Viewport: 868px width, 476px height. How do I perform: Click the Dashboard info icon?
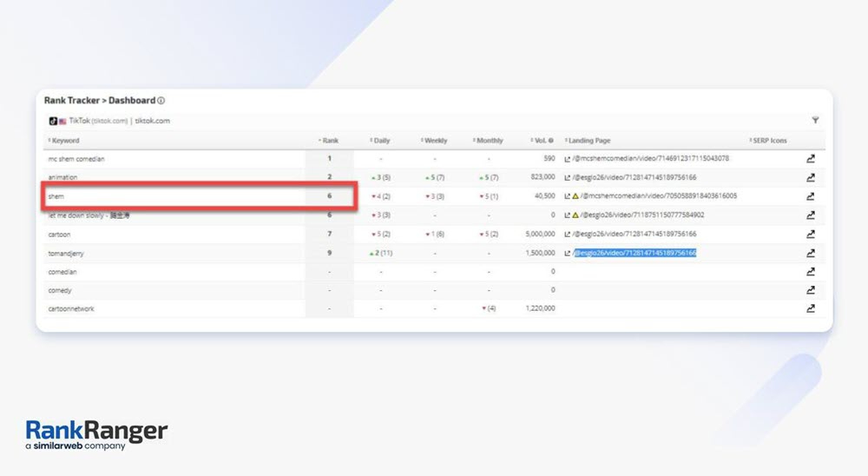[161, 101]
